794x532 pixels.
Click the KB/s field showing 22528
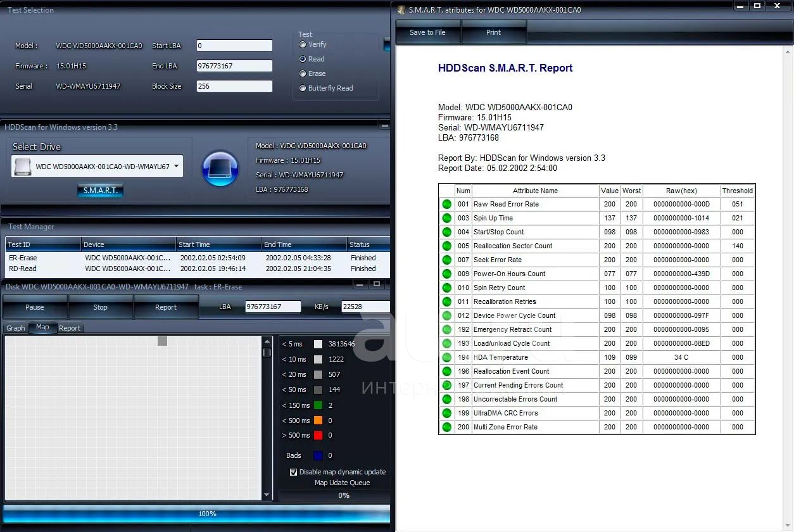[x=365, y=307]
